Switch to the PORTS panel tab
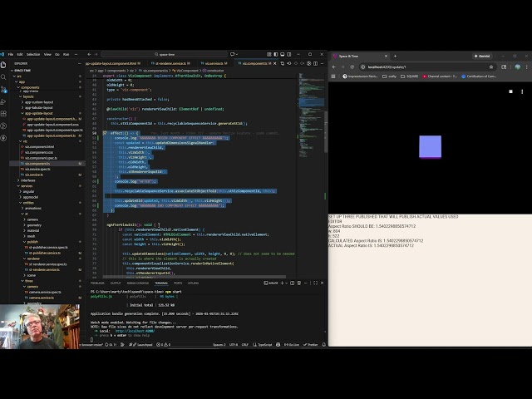Screen dimensions: 532x399 (178, 283)
